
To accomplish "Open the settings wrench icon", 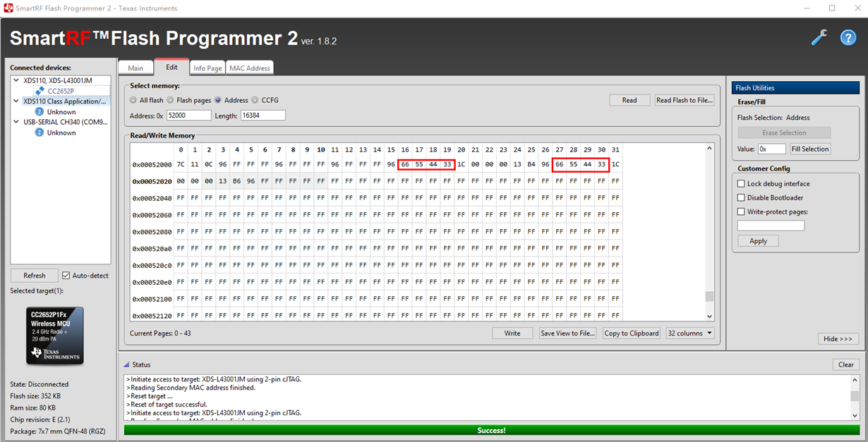I will point(819,37).
